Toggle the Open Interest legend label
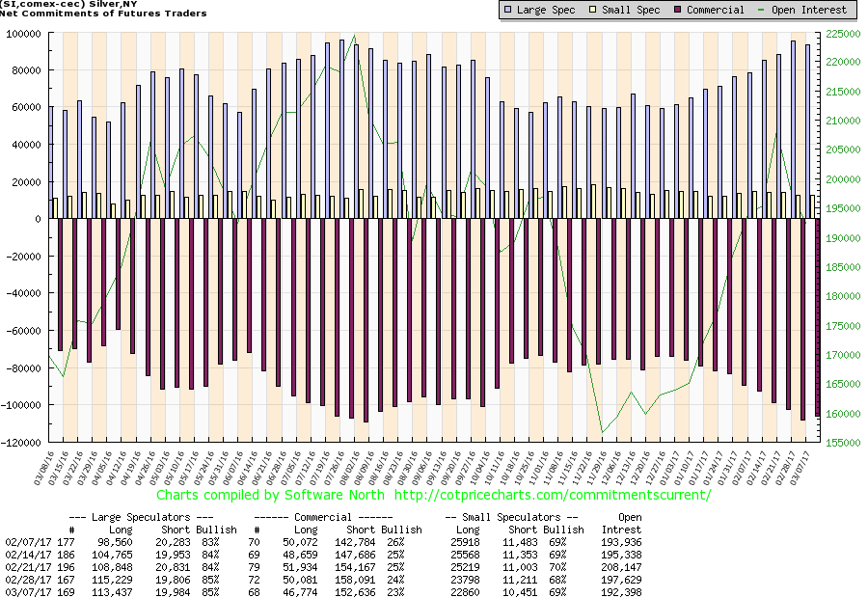The width and height of the screenshot is (868, 598). [809, 11]
